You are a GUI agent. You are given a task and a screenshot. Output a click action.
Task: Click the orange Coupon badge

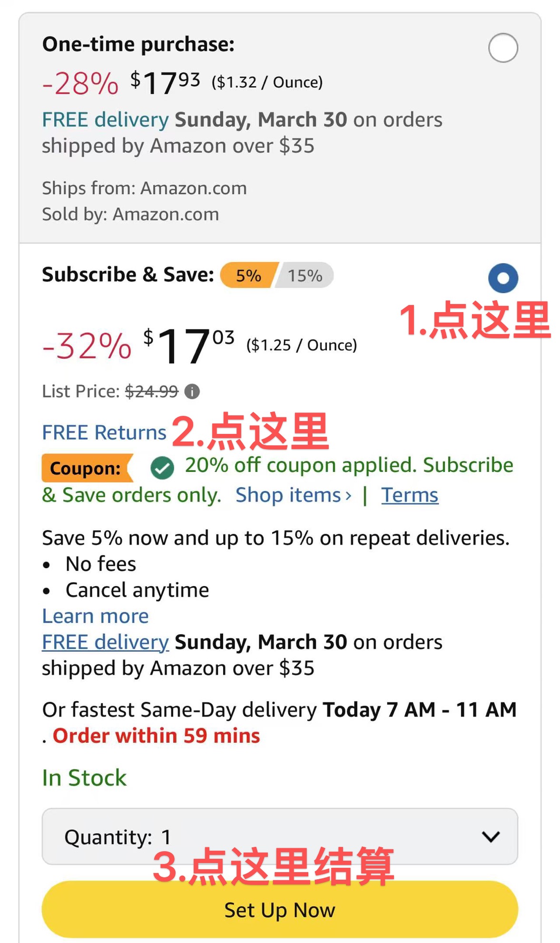click(86, 468)
